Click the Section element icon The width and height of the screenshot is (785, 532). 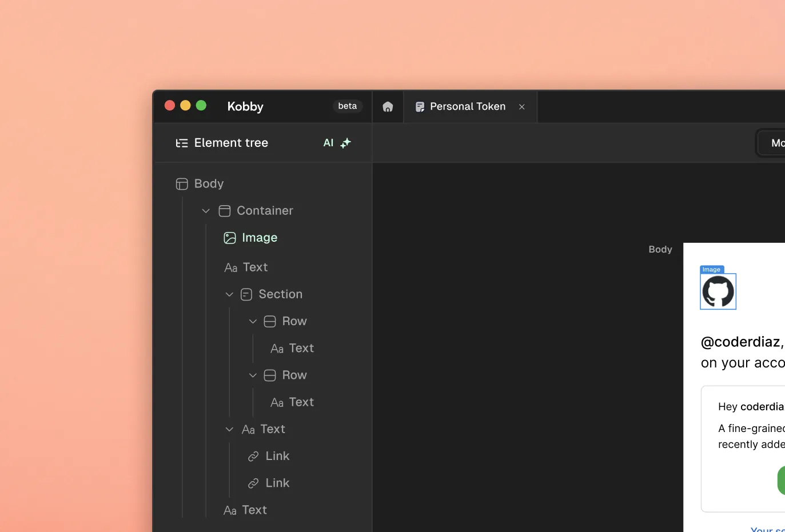coord(246,294)
